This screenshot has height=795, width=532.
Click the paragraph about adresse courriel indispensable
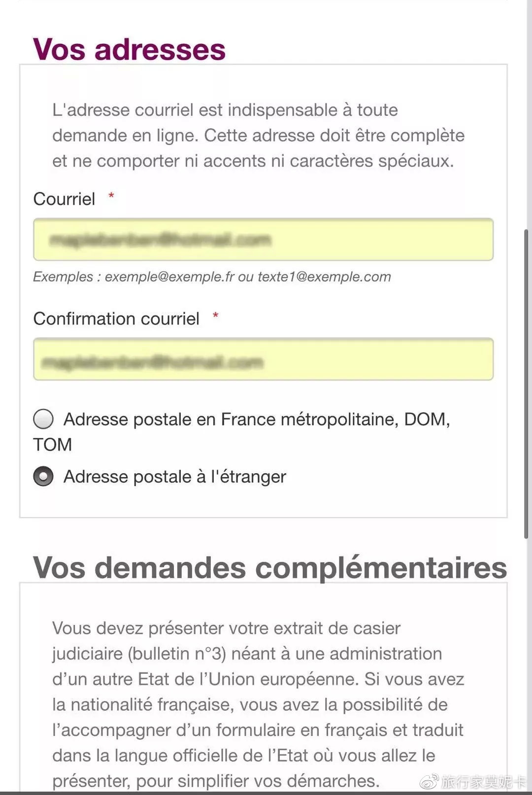[258, 136]
